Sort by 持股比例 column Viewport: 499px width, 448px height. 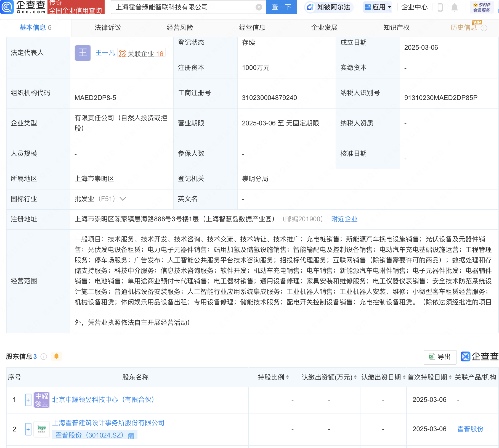pos(287,377)
